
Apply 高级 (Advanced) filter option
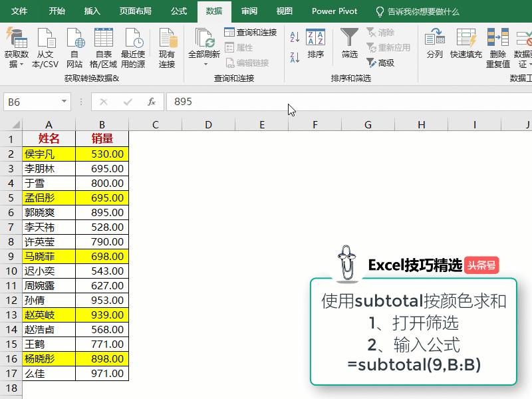click(382, 63)
